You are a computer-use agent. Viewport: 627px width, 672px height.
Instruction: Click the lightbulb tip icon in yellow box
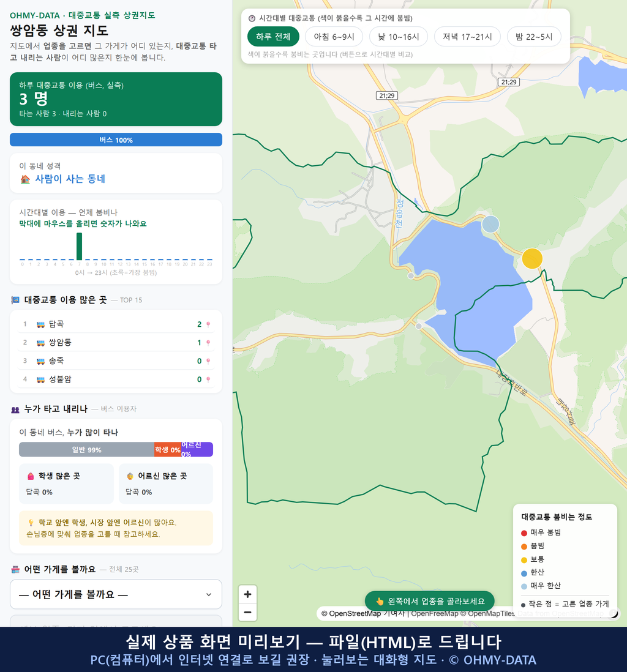coord(31,523)
